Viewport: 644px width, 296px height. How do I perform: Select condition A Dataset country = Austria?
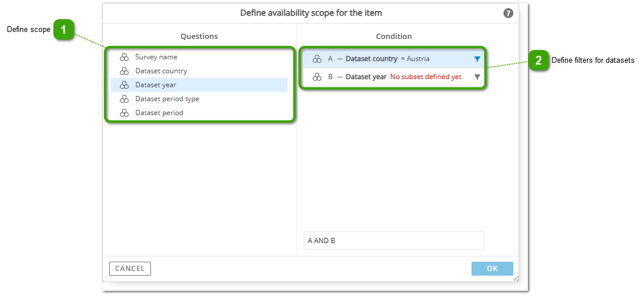pyautogui.click(x=394, y=59)
